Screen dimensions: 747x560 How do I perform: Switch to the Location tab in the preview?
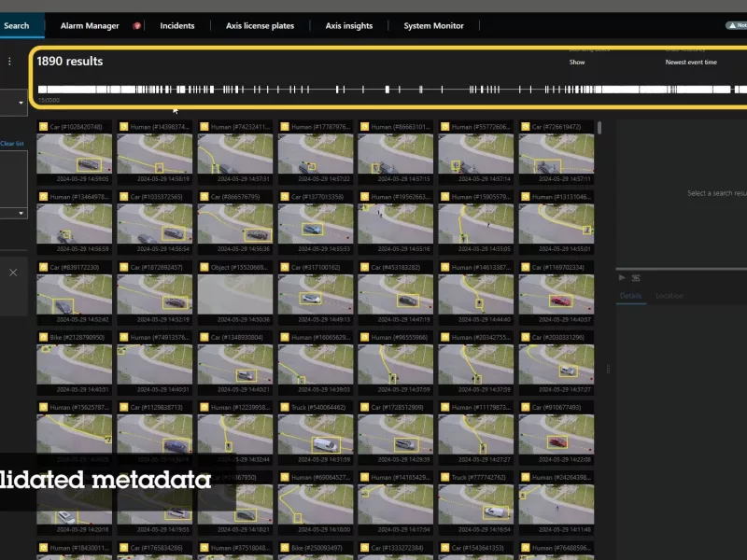pyautogui.click(x=669, y=296)
